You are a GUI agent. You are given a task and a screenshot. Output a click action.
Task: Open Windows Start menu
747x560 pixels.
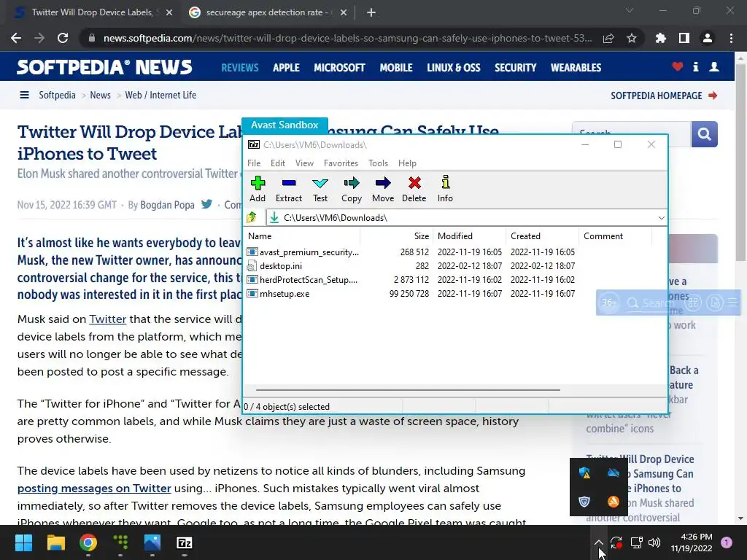click(x=23, y=542)
